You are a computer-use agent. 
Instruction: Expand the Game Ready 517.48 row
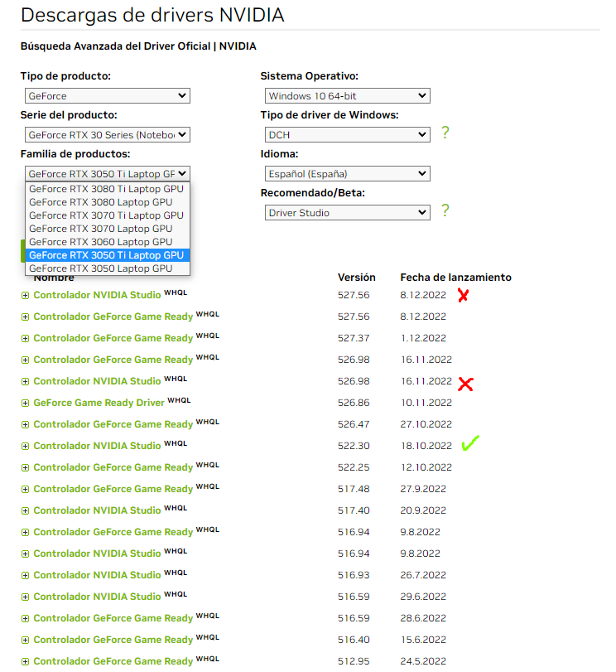pos(26,489)
